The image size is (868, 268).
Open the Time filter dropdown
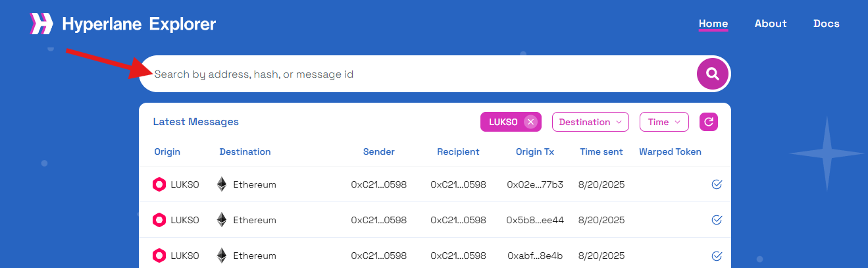pos(664,122)
